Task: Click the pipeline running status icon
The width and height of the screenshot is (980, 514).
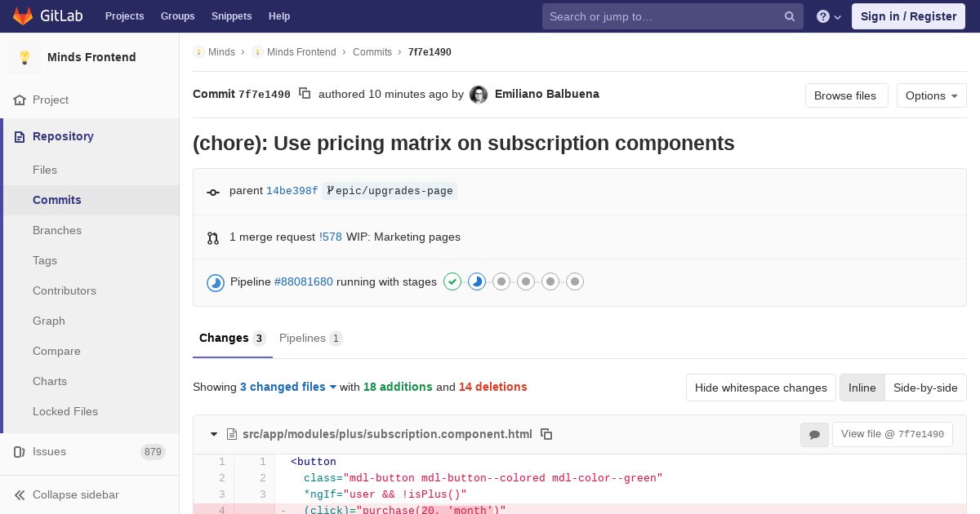Action: coord(216,282)
